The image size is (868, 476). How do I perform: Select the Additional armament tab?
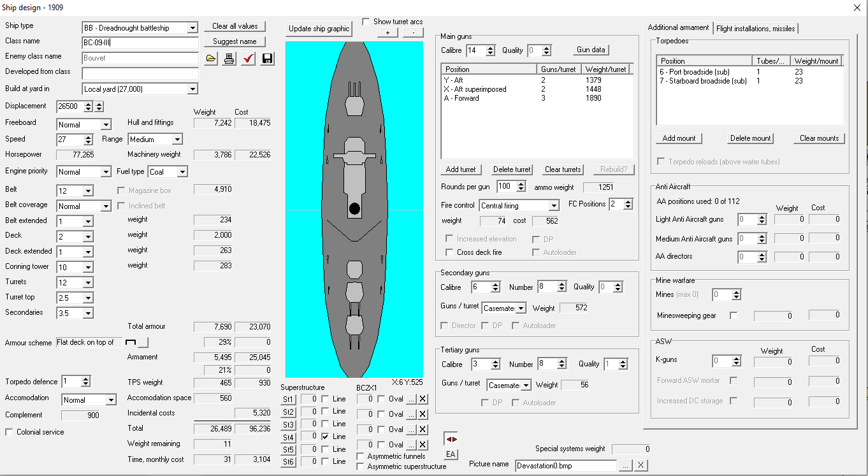point(678,27)
